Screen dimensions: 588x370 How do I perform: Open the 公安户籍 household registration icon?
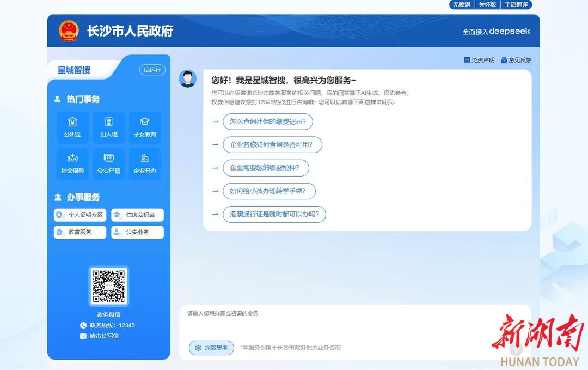pyautogui.click(x=108, y=163)
